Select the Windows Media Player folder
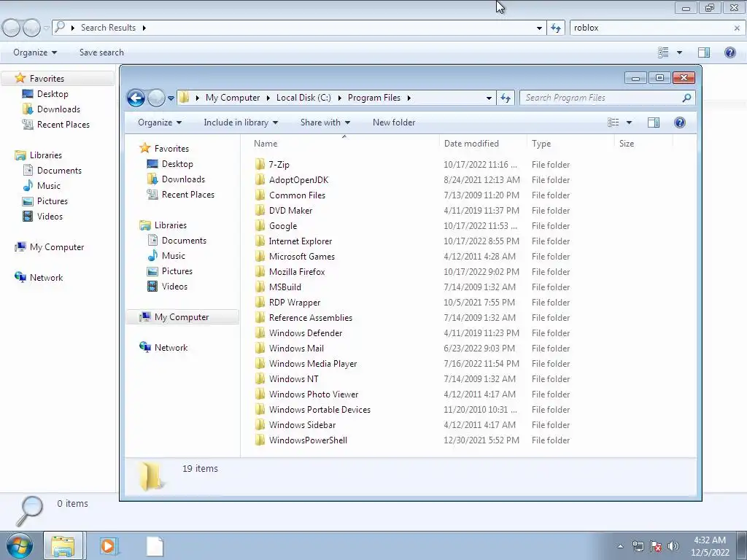Screen dimensions: 747x560 click(312, 363)
